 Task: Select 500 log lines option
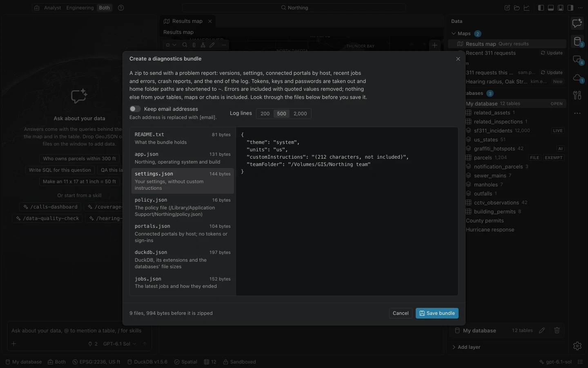click(282, 114)
